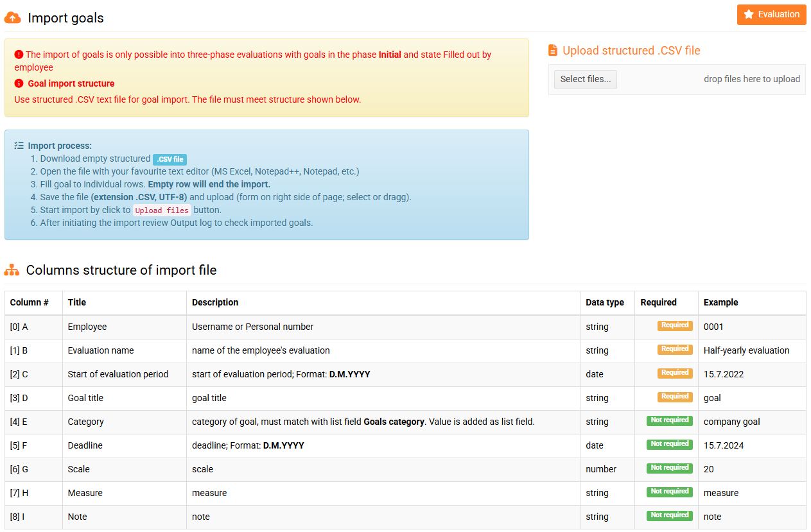
Task: Click the Example column header
Action: [x=720, y=302]
